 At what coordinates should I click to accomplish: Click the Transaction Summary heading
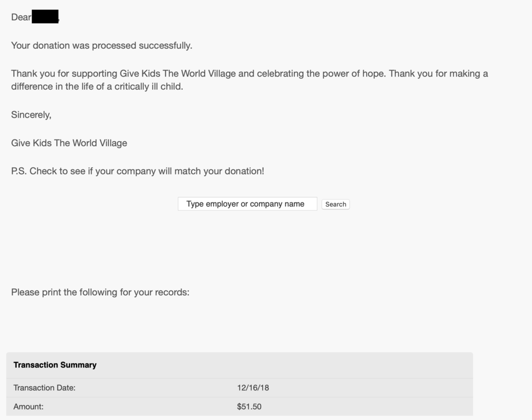coord(55,365)
